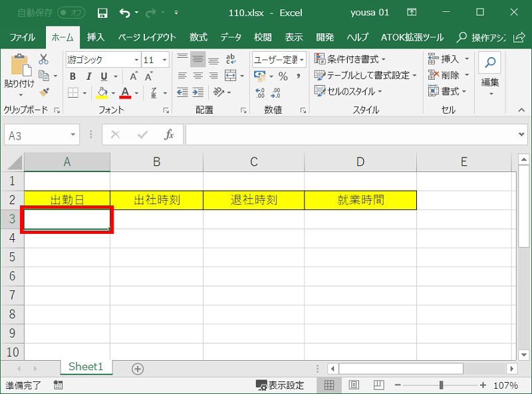Toggle underline formatting
The height and width of the screenshot is (394, 532).
click(104, 76)
